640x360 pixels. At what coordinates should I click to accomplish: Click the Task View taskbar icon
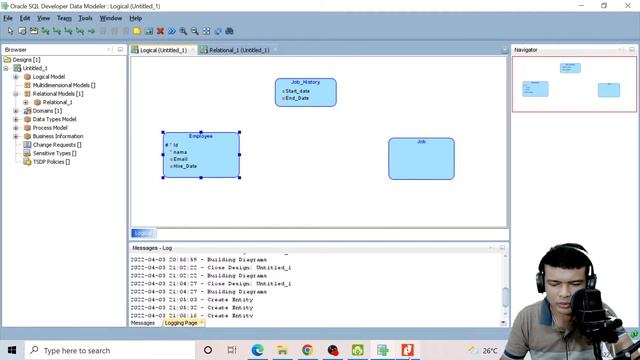(232, 350)
